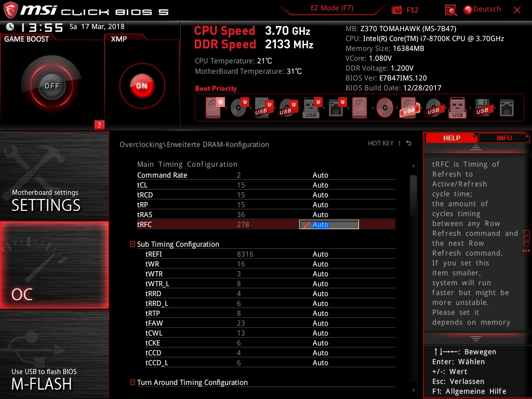Click the MSI dragon shield logo
Image resolution: width=532 pixels, height=399 pixels.
pos(10,10)
